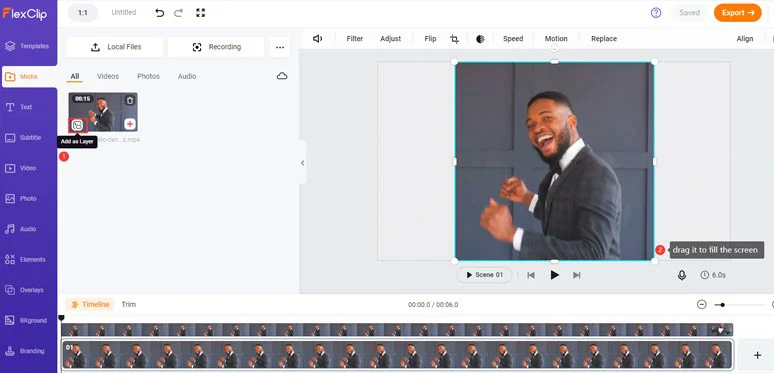
Task: Toggle the video volume speaker icon
Action: pos(317,38)
